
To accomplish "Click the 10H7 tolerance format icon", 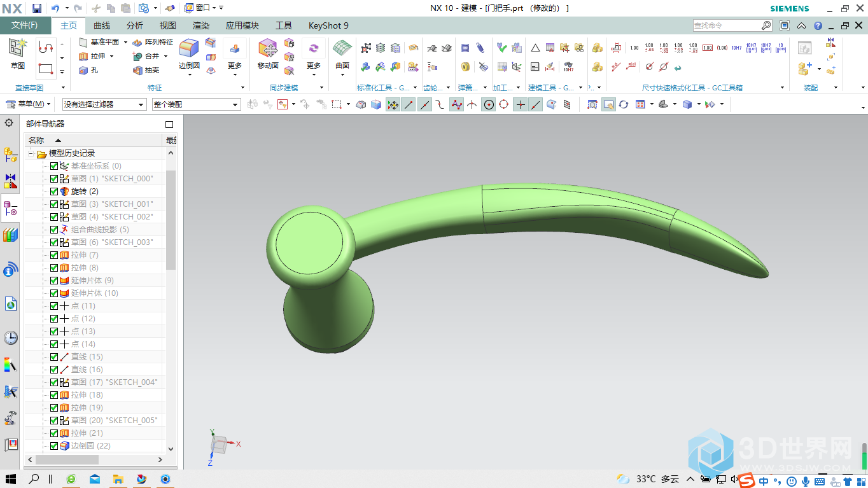I will 736,48.
